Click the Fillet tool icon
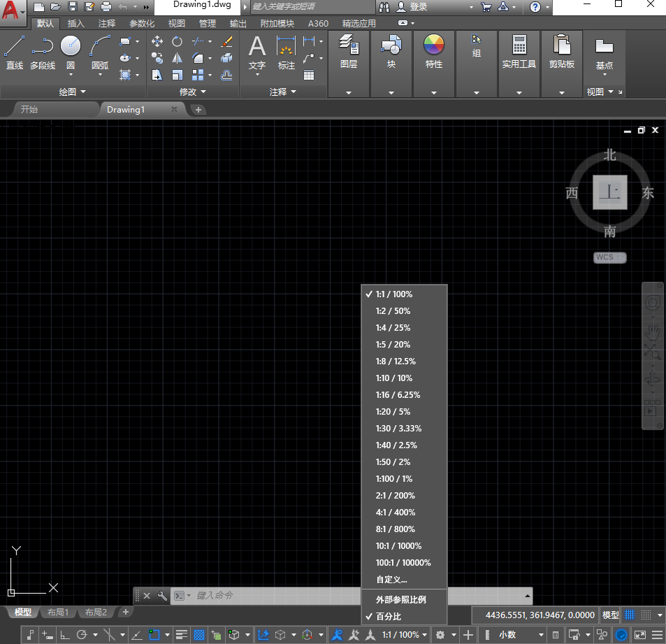 [198, 58]
